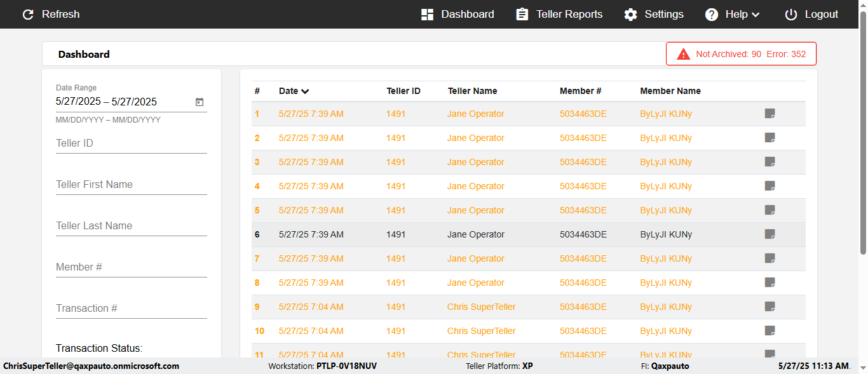The width and height of the screenshot is (868, 374).
Task: Open the Dashboard menu item
Action: click(458, 15)
